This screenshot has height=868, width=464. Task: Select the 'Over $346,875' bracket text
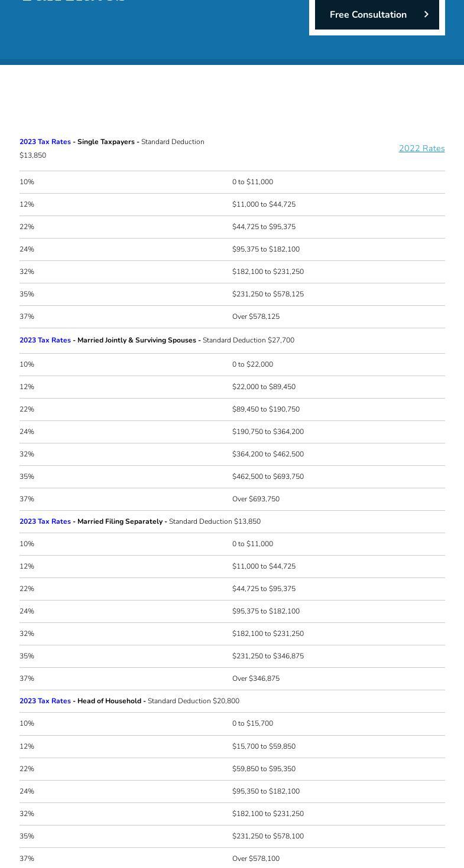point(256,678)
